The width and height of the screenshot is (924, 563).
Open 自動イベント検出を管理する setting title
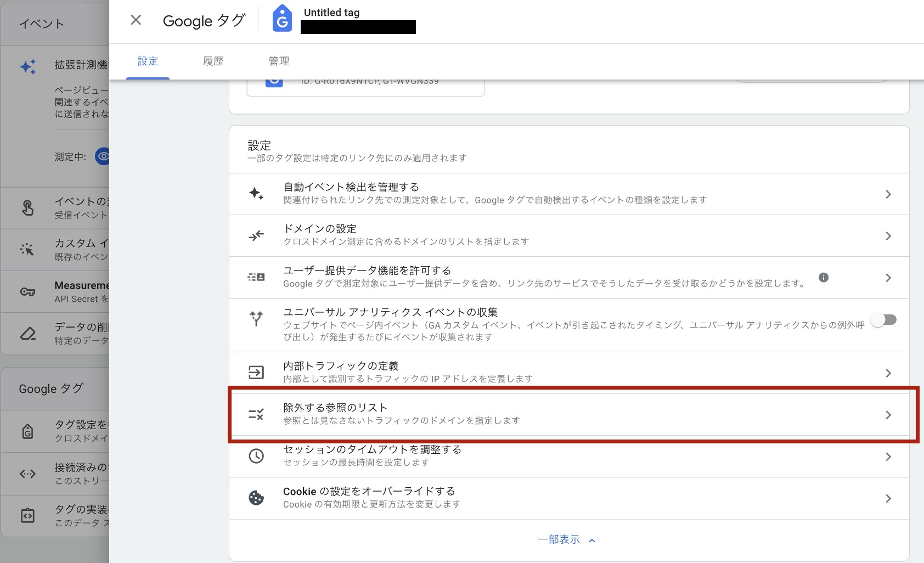tap(351, 187)
